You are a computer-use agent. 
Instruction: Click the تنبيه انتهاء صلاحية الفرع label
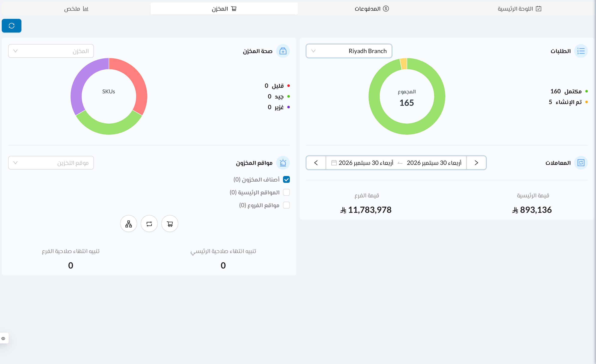(71, 251)
